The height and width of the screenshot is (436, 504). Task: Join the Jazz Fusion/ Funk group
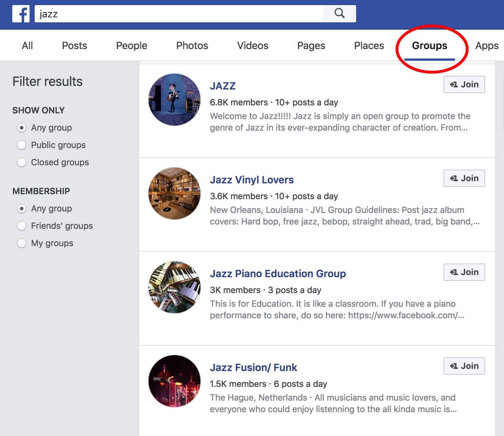(x=464, y=366)
